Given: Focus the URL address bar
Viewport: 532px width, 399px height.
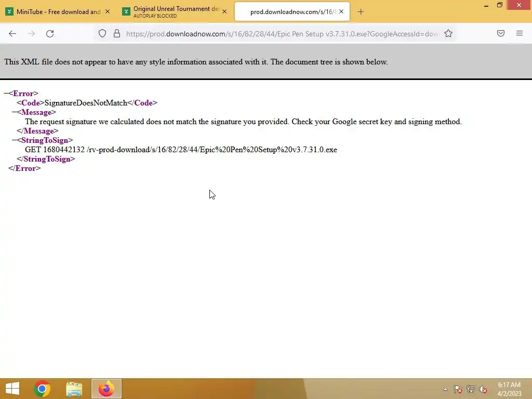Looking at the screenshot, I should coord(282,34).
